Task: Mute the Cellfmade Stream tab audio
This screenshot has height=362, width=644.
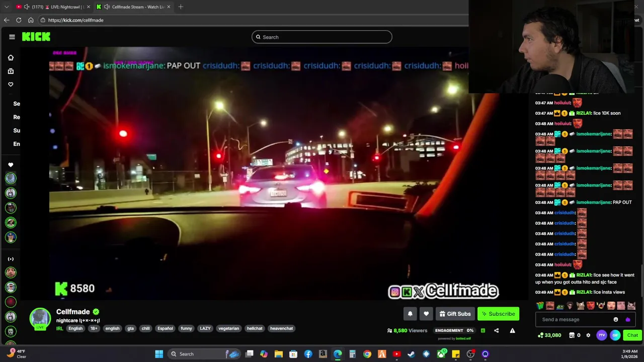Action: [x=107, y=7]
